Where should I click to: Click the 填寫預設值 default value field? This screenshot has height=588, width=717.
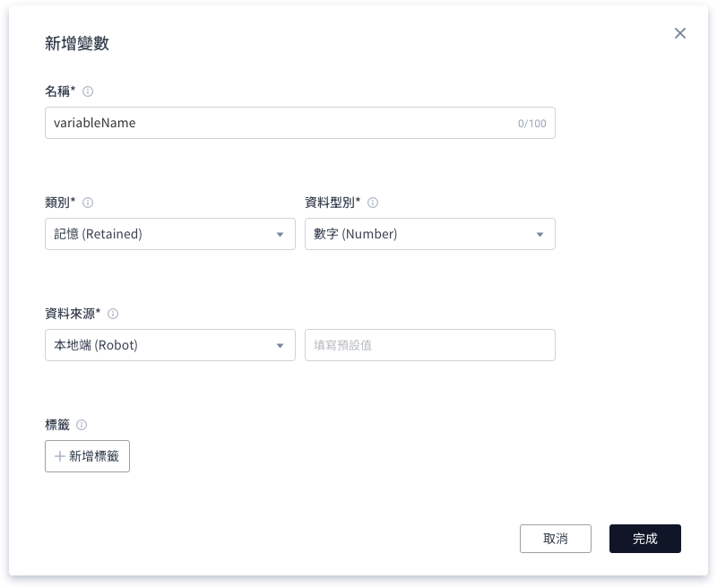coord(430,345)
